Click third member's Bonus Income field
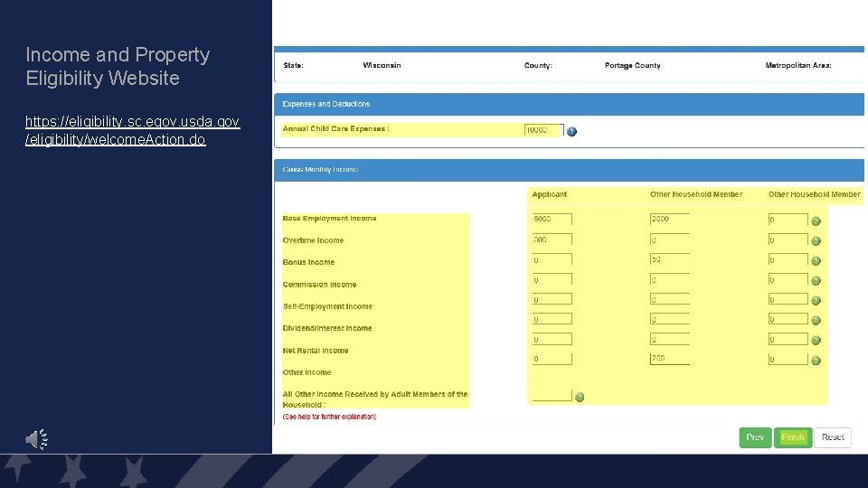 point(788,259)
